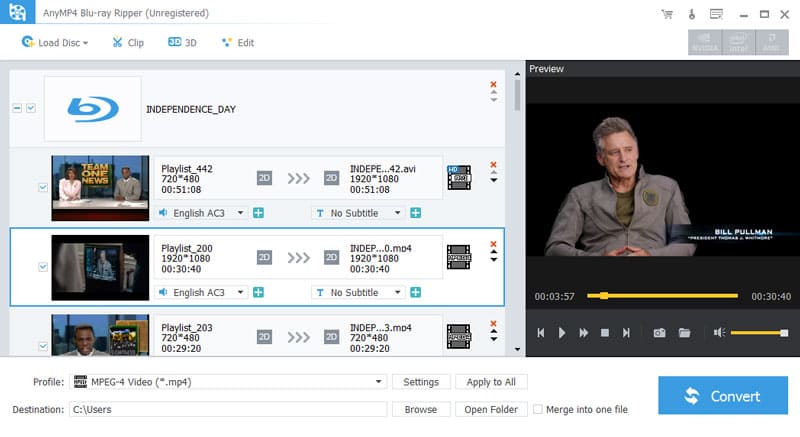This screenshot has width=800, height=437.
Task: Toggle NVIDIA acceleration button
Action: tap(705, 42)
